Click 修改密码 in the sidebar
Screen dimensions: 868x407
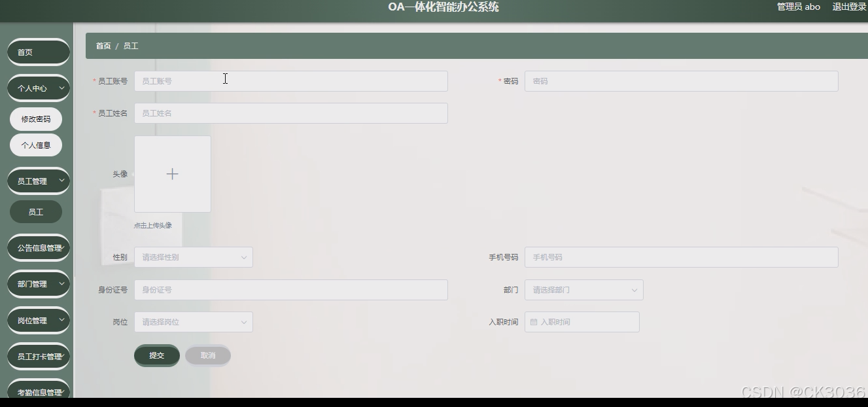pyautogui.click(x=36, y=118)
